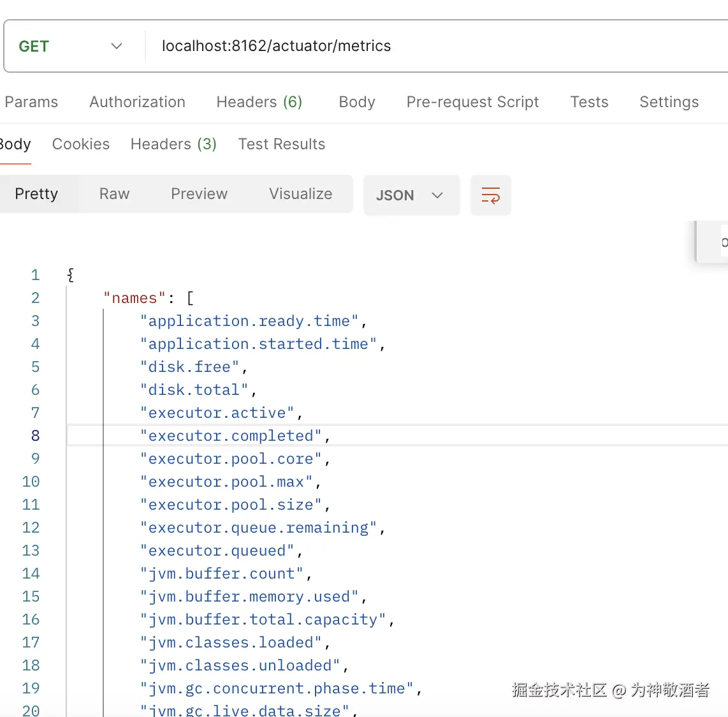Click the "executor.pool.size" entry
The height and width of the screenshot is (717, 728).
[231, 504]
